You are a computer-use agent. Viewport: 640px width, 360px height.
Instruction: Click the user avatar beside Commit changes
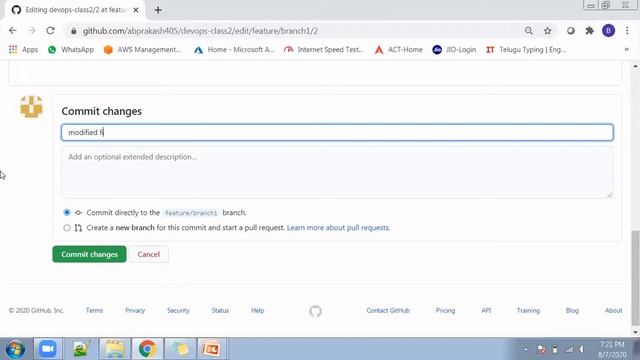pos(31,107)
